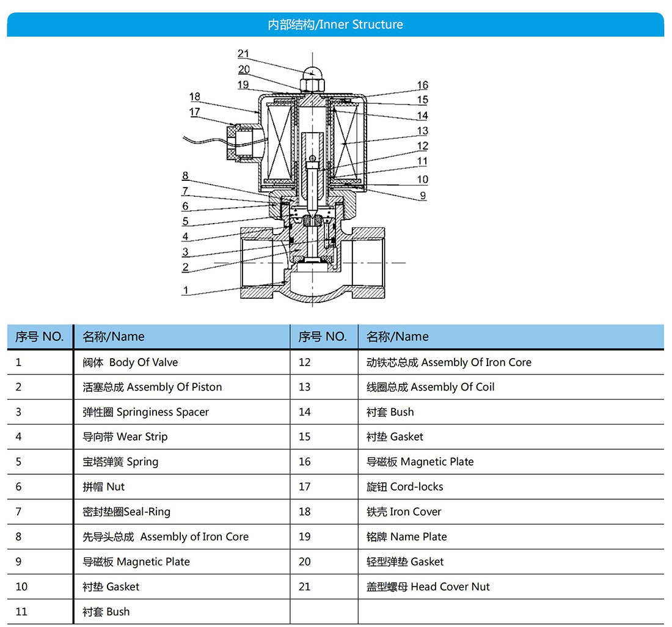Select the 线圈总成 Assembly Of Coil cell
This screenshot has width=672, height=627.
tap(511, 387)
